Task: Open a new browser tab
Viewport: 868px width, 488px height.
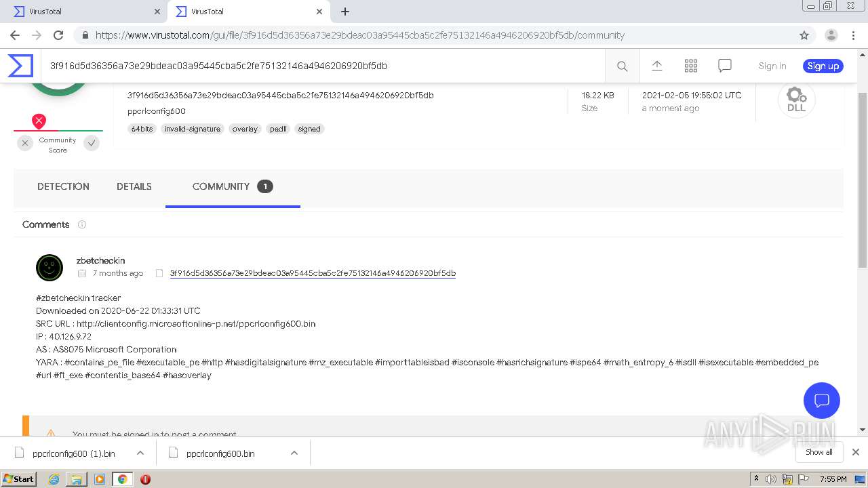Action: 345,12
